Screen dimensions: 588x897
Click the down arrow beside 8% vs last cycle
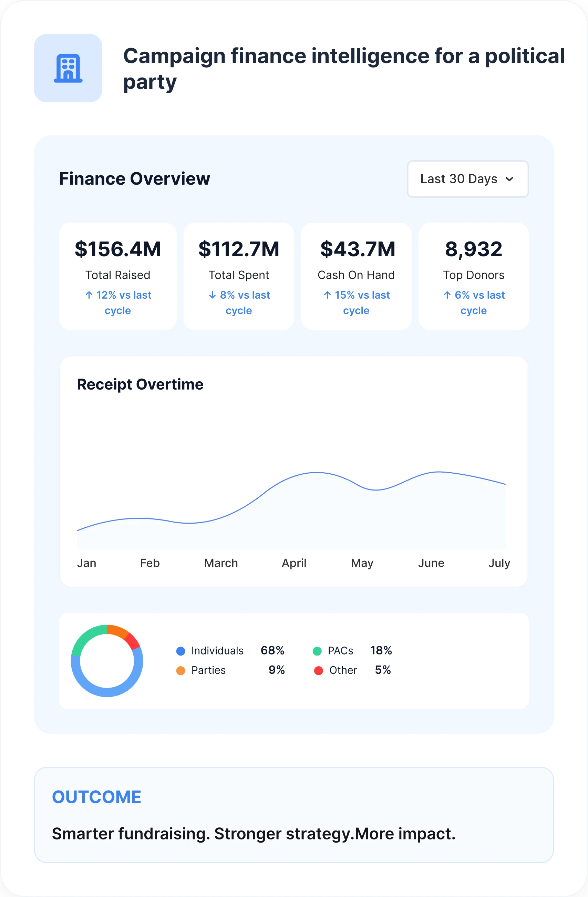(213, 295)
